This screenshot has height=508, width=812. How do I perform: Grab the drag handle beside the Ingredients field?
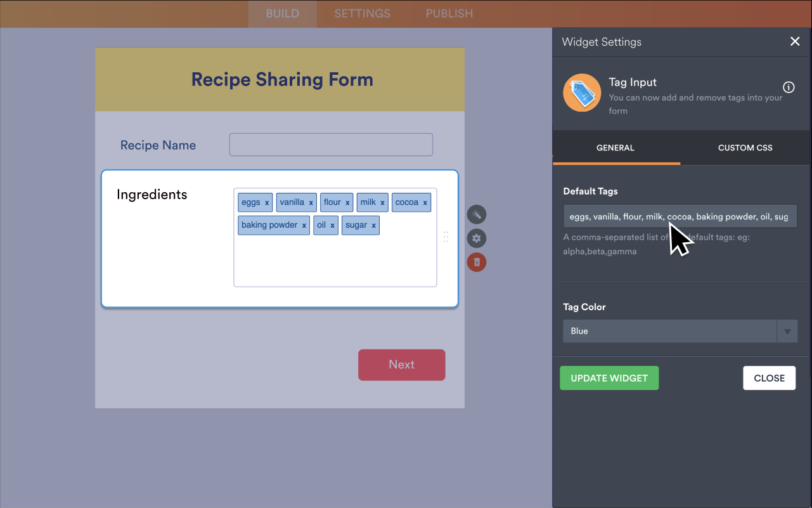446,237
